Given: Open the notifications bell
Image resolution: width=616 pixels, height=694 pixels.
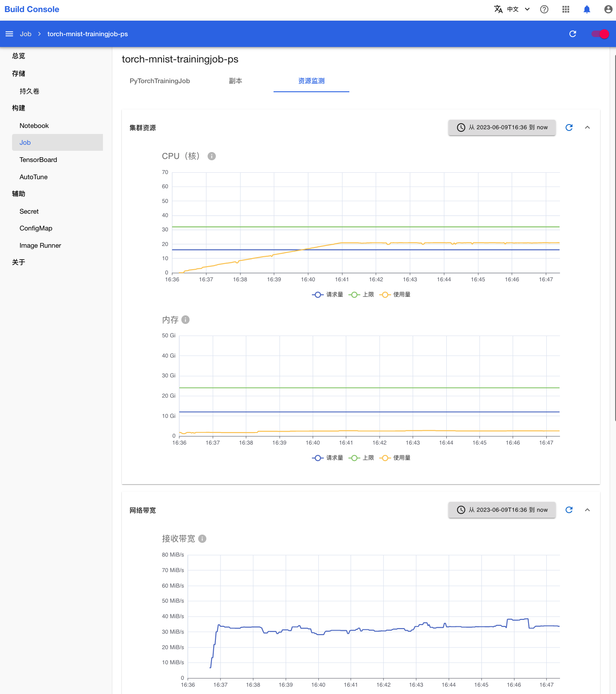Looking at the screenshot, I should tap(587, 9).
